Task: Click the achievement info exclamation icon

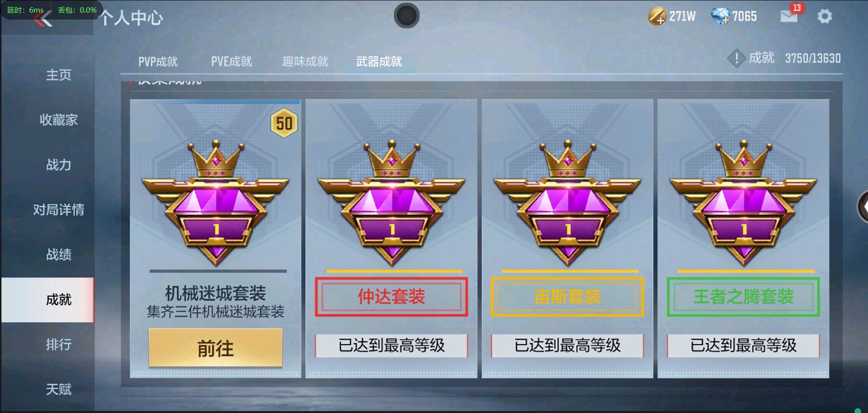Action: click(x=736, y=58)
